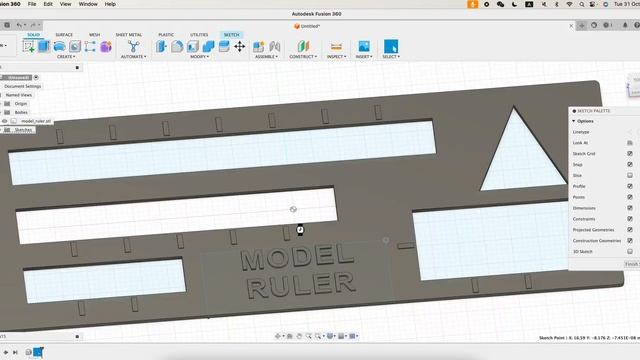Collapse the Options section in Sketch Palette
The height and width of the screenshot is (360, 640).
point(574,121)
